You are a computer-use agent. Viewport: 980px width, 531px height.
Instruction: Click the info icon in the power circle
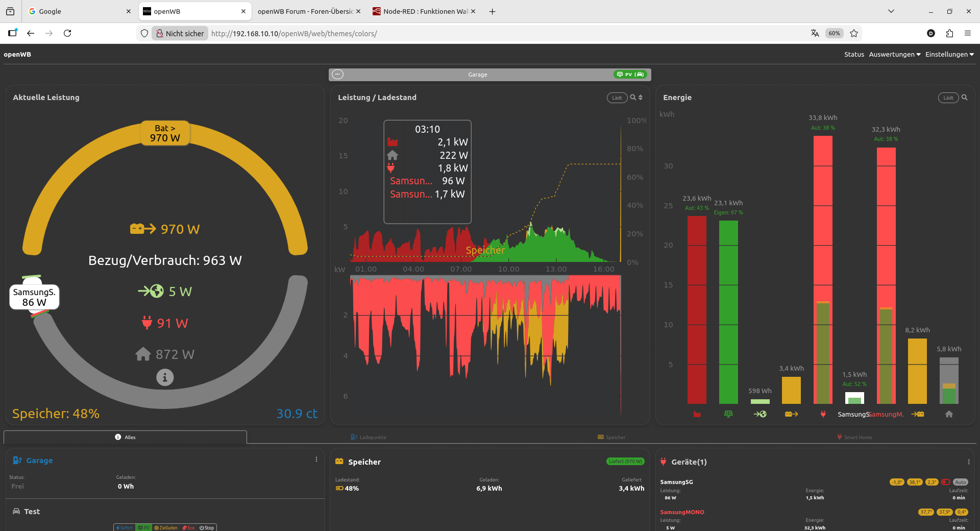click(164, 378)
